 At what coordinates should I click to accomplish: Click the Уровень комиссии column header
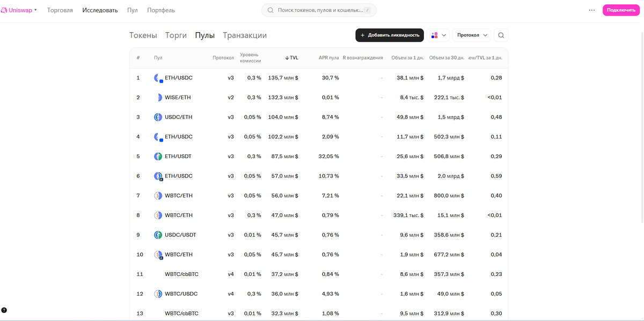click(251, 57)
